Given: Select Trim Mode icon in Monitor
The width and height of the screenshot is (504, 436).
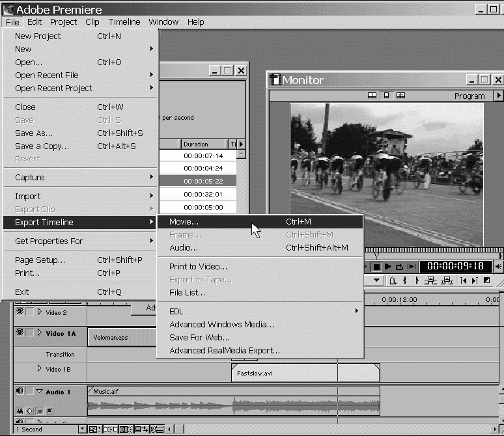Looking at the screenshot, I should pyautogui.click(x=400, y=96).
